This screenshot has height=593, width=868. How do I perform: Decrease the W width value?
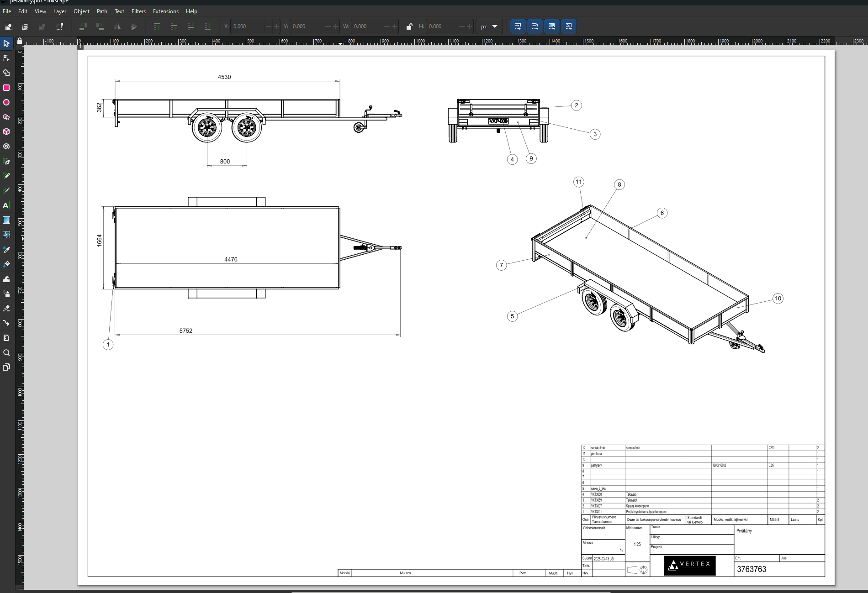(x=387, y=26)
